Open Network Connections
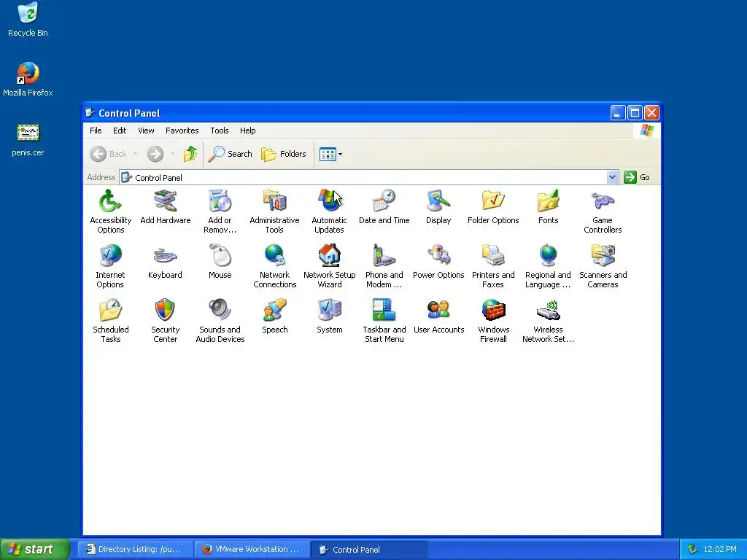 tap(274, 266)
